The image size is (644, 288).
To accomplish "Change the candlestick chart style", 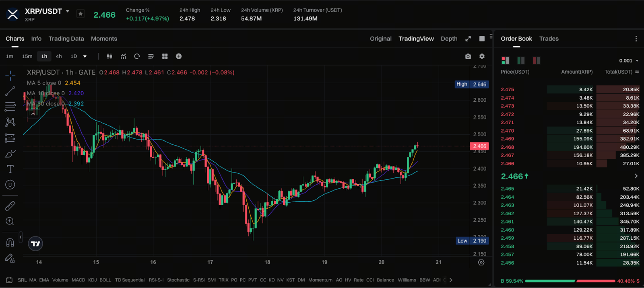I will pos(109,56).
